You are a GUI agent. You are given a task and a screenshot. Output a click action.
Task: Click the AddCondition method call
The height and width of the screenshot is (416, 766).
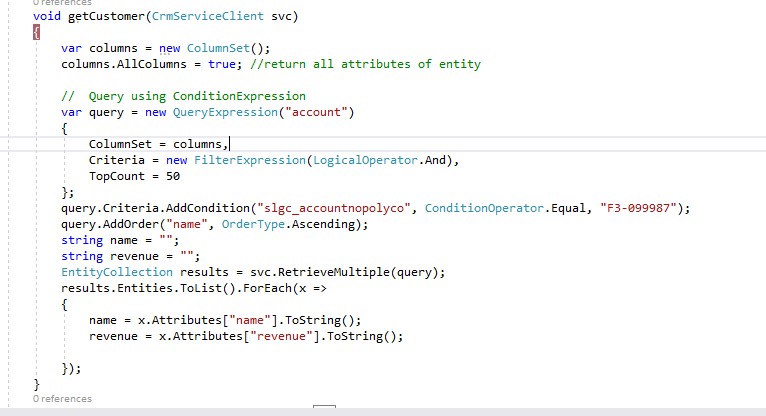pyautogui.click(x=208, y=208)
